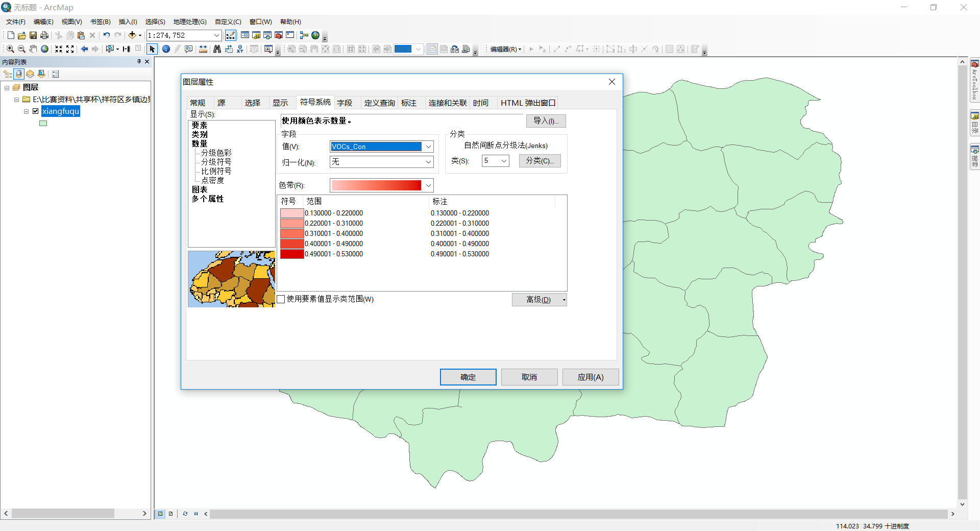Select the Pan tool
980x531 pixels.
pyautogui.click(x=33, y=49)
